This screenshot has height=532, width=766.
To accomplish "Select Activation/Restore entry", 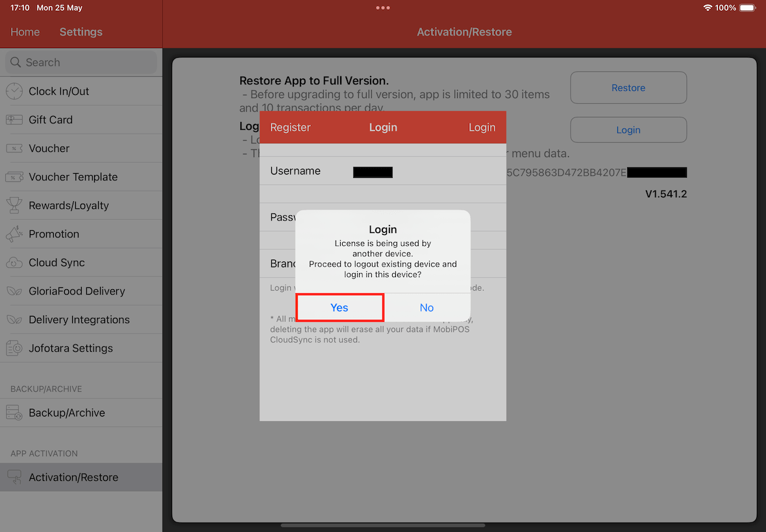I will point(81,478).
